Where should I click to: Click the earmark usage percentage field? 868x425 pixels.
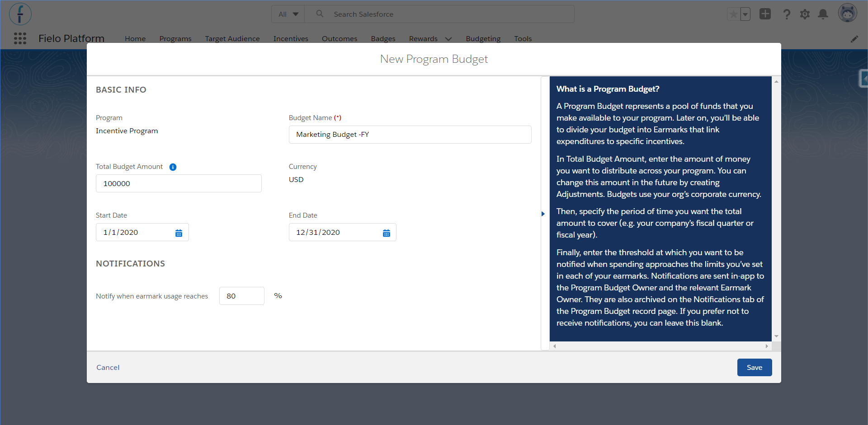pyautogui.click(x=242, y=296)
